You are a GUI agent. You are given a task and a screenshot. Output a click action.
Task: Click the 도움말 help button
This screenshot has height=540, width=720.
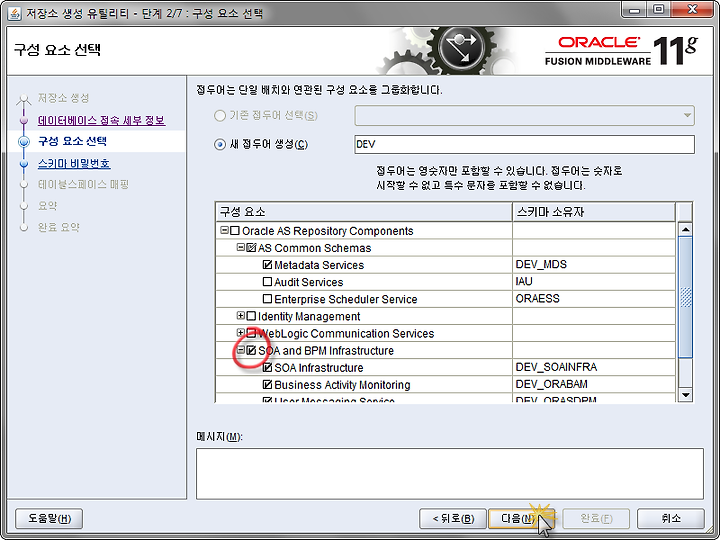(x=49, y=519)
